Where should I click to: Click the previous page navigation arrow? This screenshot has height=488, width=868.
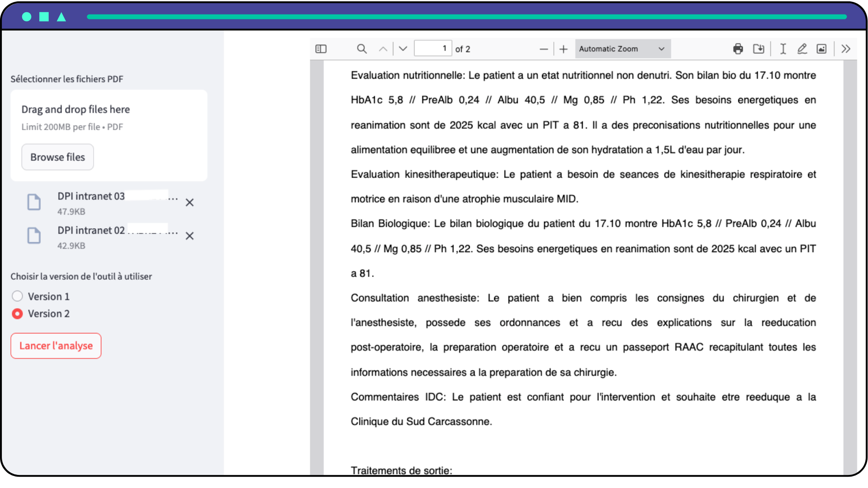[382, 48]
